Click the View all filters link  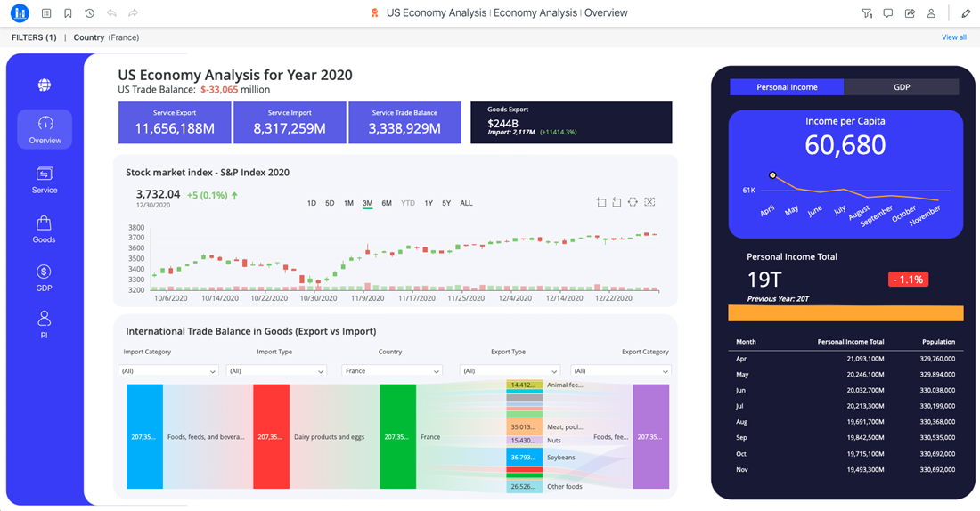tap(953, 37)
